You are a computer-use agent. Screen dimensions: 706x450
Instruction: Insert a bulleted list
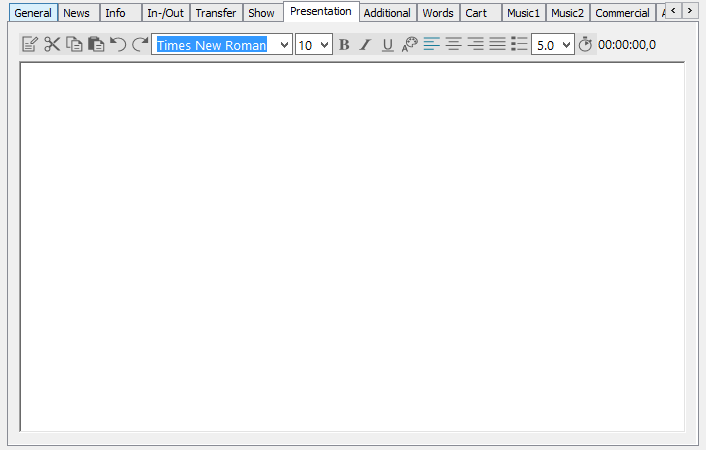pos(519,45)
